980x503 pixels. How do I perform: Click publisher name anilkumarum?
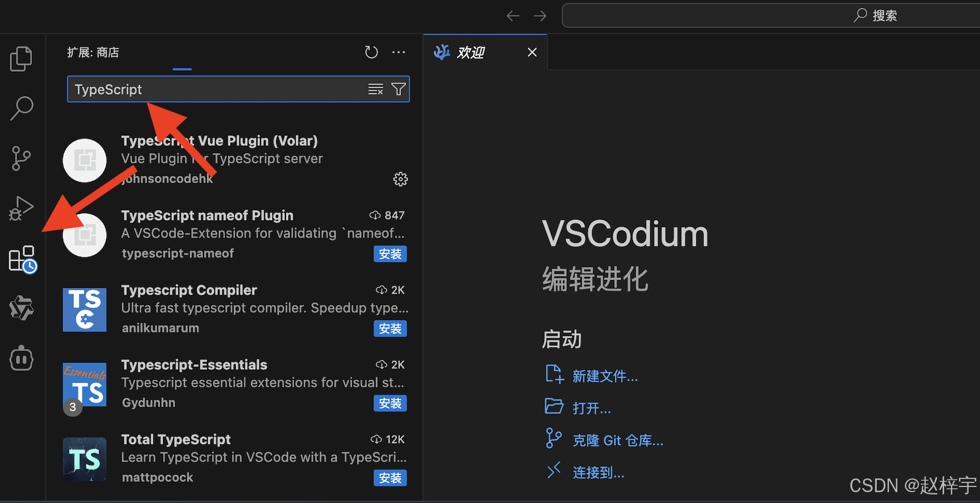(161, 328)
